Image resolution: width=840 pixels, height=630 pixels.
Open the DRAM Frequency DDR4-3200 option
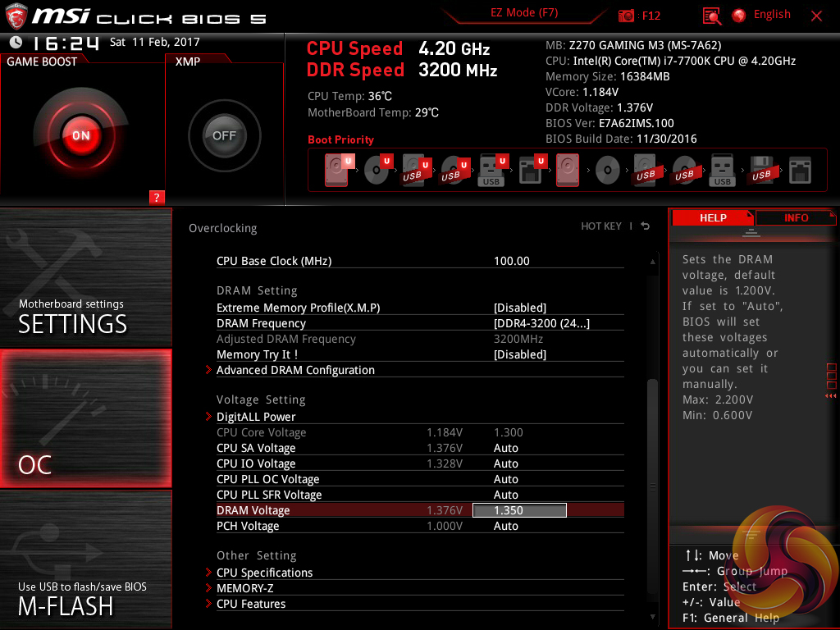coord(541,323)
